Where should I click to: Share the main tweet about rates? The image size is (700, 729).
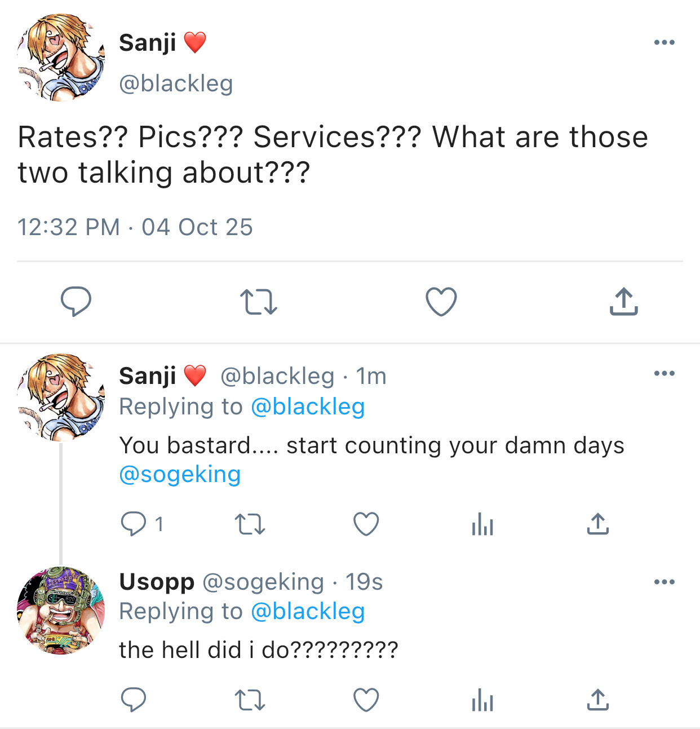[x=623, y=301]
